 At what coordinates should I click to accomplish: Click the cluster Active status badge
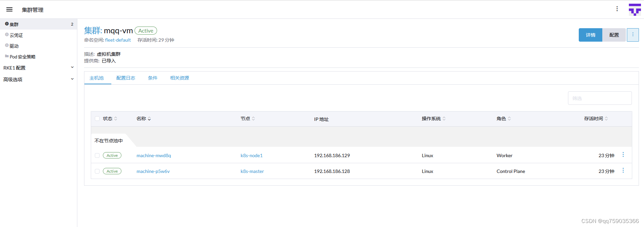coord(146,31)
